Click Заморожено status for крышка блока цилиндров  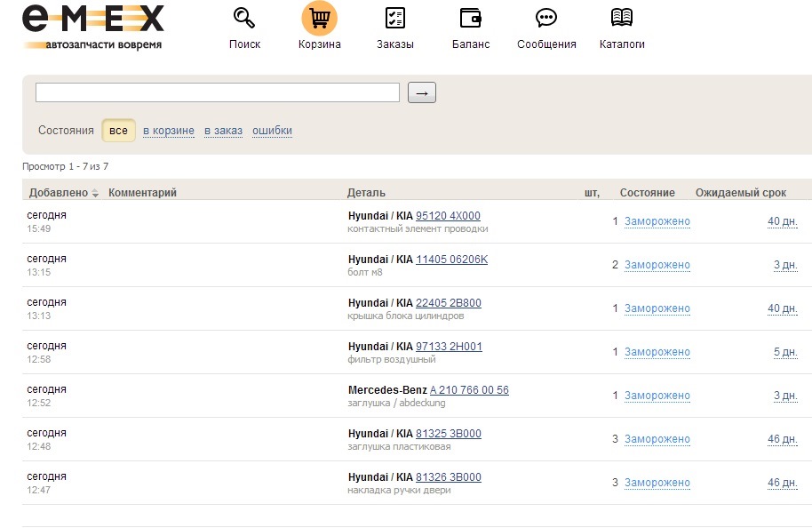(657, 308)
